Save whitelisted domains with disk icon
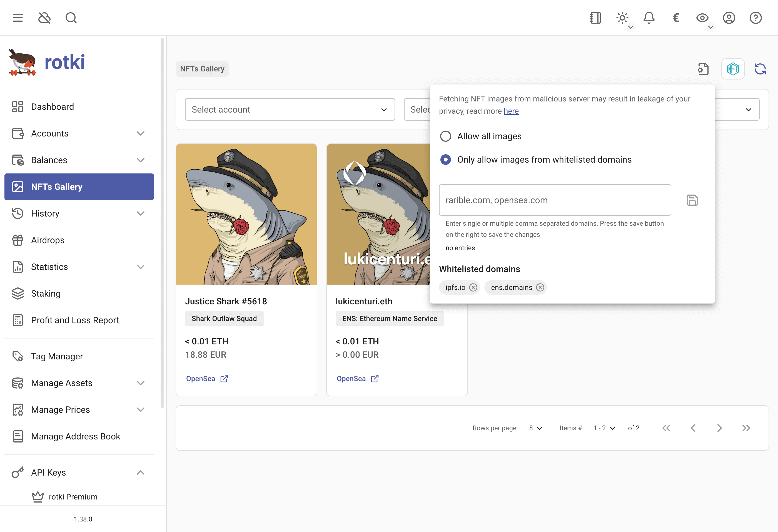Screen dimensions: 778x532 pos(692,200)
